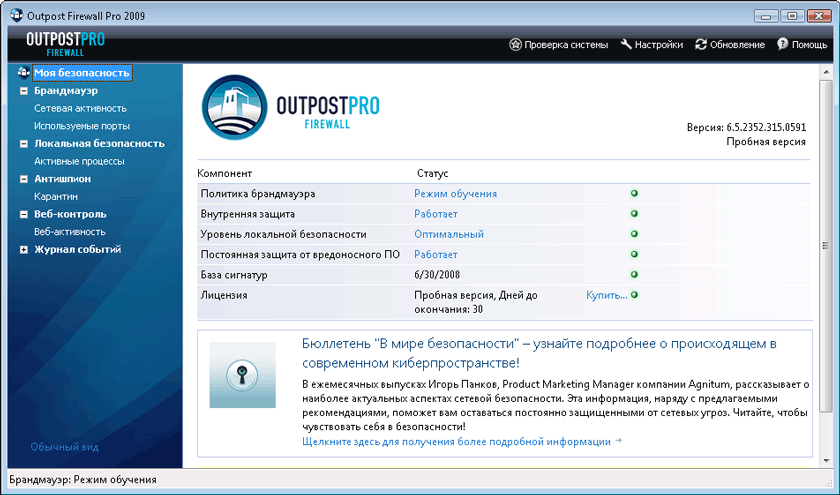840x495 pixels.
Task: Click green status dot for Политика брандмауэра
Action: (x=634, y=193)
